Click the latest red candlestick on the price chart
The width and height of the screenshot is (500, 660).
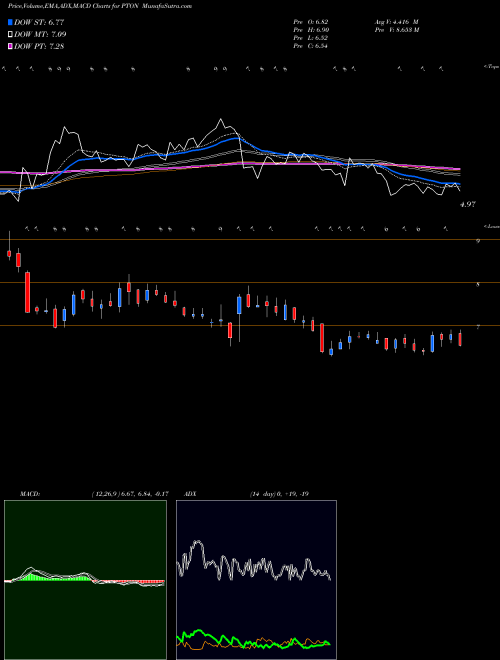click(x=460, y=339)
